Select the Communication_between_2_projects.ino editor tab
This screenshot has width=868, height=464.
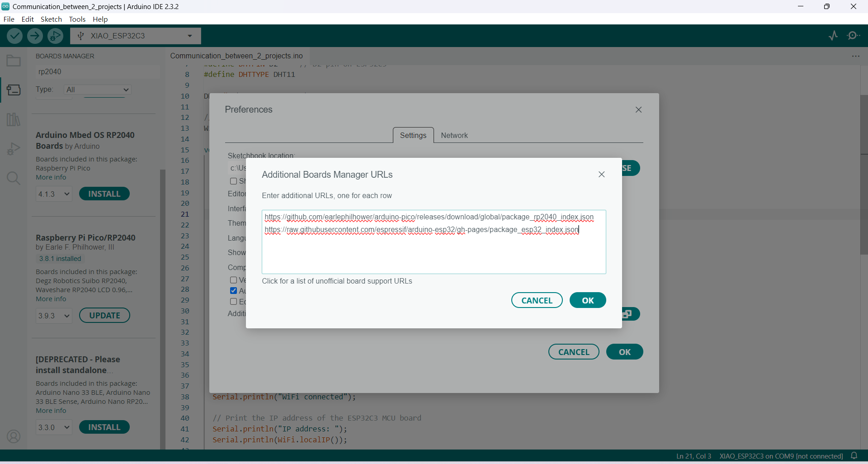236,56
